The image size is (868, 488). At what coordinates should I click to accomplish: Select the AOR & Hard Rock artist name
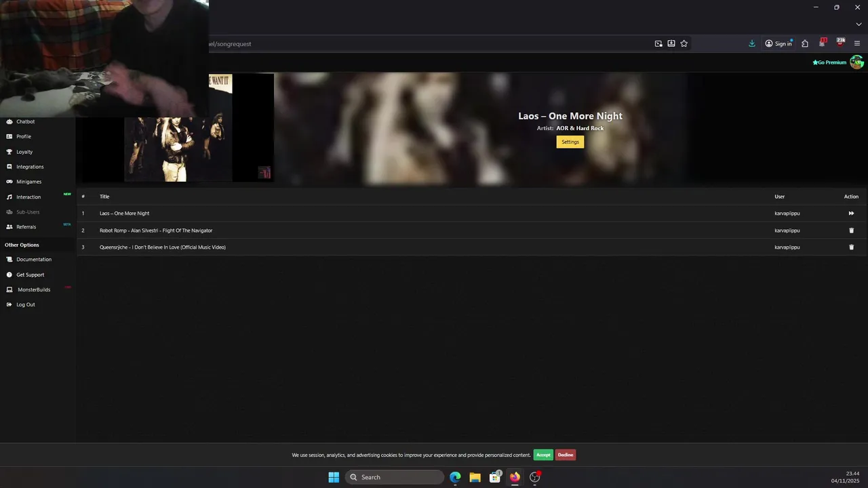(x=580, y=128)
